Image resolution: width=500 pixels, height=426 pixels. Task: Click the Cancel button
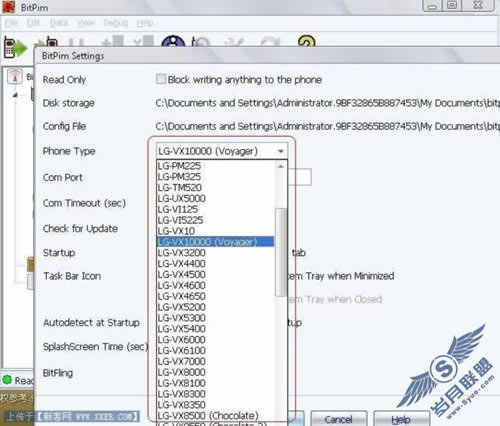pos(339,419)
